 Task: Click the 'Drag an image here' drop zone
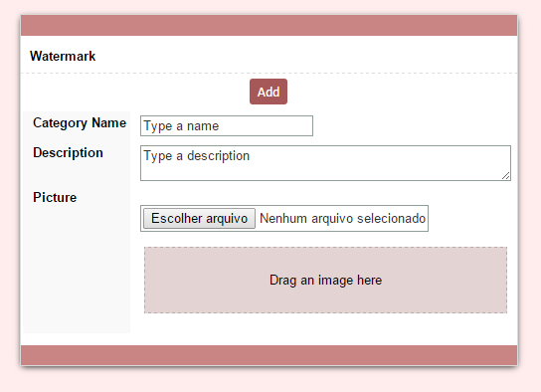[x=325, y=280]
